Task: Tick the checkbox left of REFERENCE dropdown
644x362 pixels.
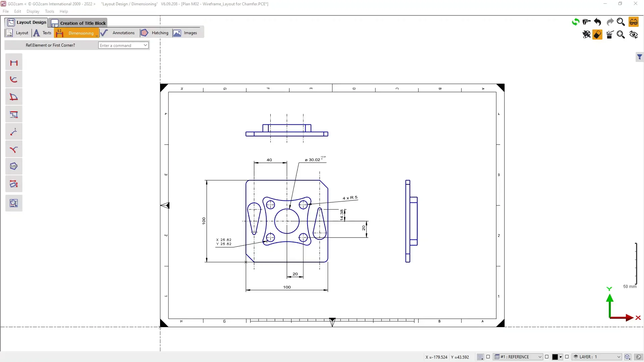Action: point(488,357)
